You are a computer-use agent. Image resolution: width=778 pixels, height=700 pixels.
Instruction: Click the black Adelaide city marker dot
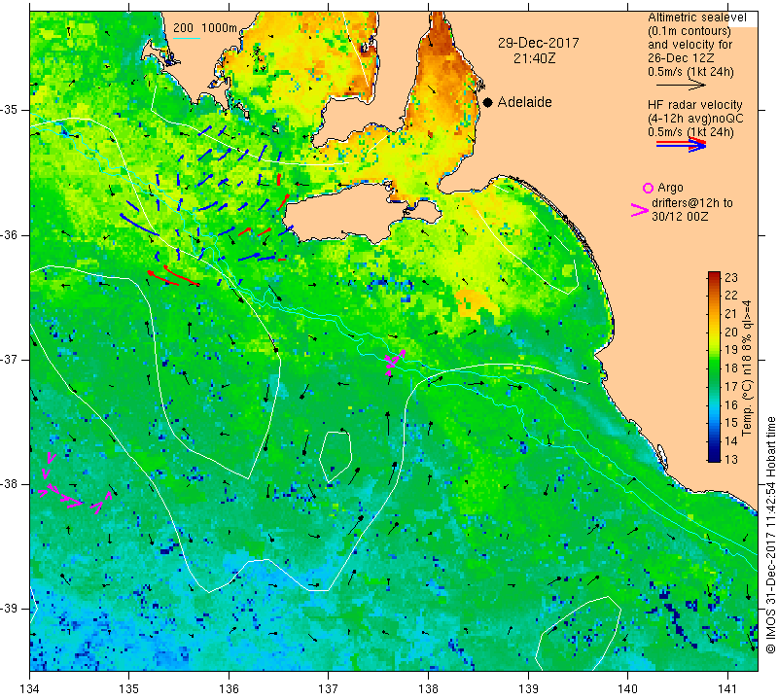488,102
